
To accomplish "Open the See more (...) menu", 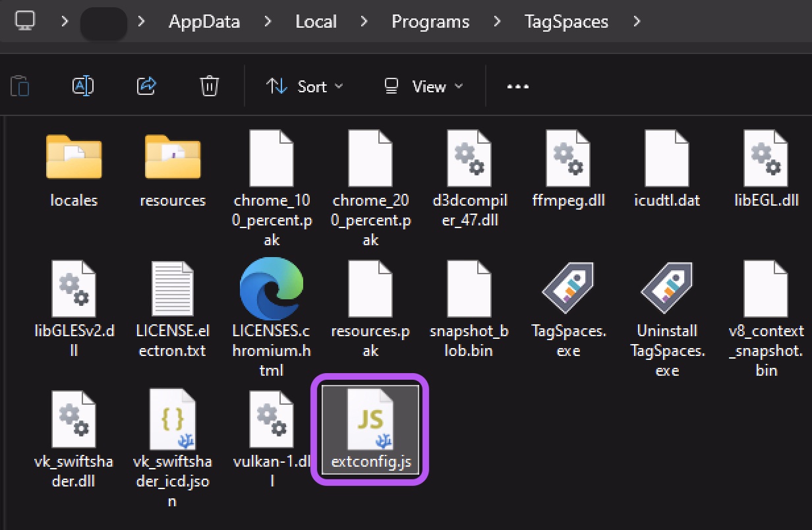I will [517, 86].
